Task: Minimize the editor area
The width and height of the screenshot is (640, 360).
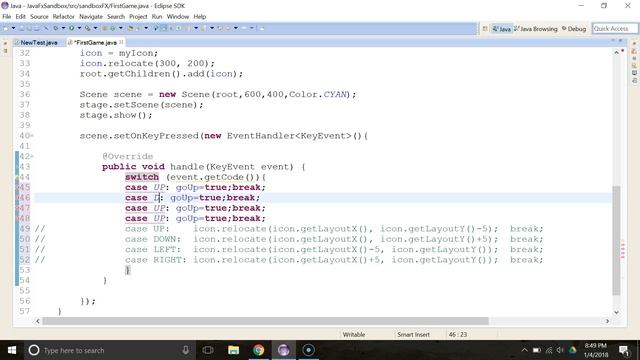Action: pos(613,41)
